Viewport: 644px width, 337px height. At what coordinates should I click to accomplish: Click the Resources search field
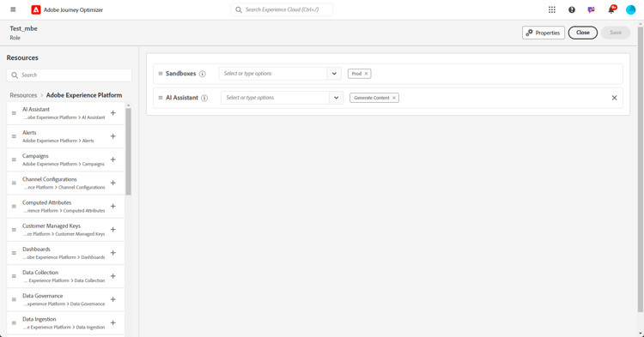coord(69,75)
